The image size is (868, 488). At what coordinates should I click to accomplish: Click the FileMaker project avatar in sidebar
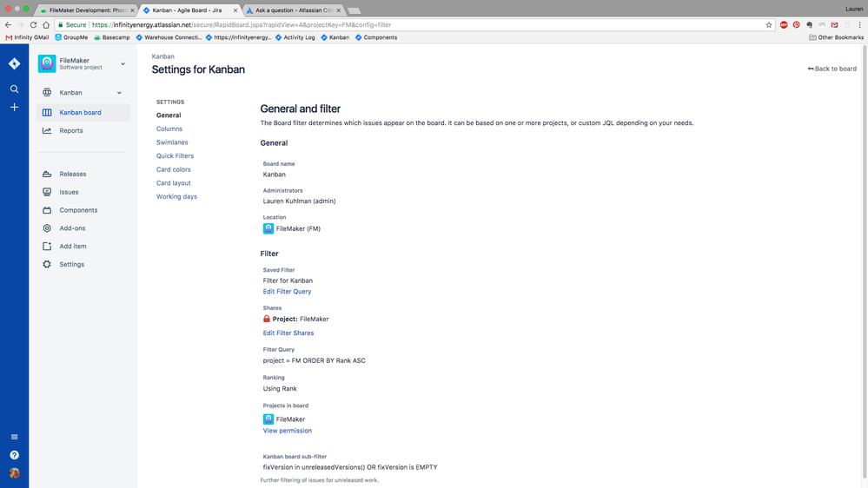point(47,63)
